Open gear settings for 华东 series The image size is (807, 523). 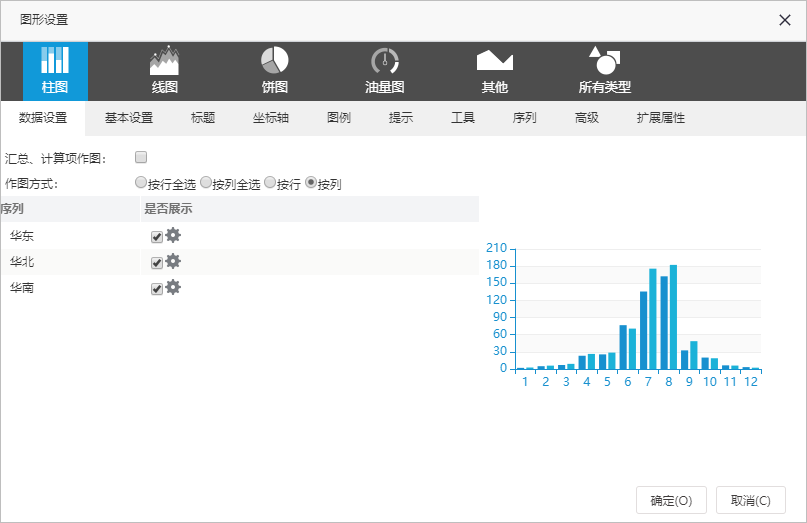[x=173, y=235]
